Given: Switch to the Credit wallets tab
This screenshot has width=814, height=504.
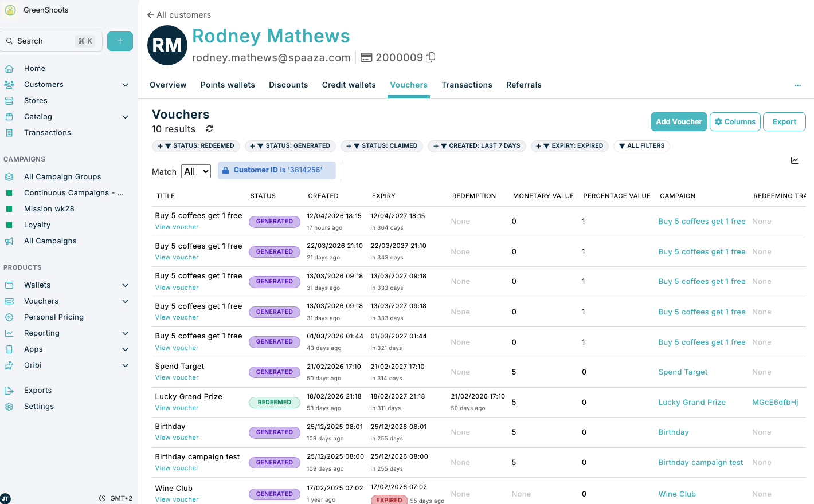Looking at the screenshot, I should pyautogui.click(x=349, y=85).
